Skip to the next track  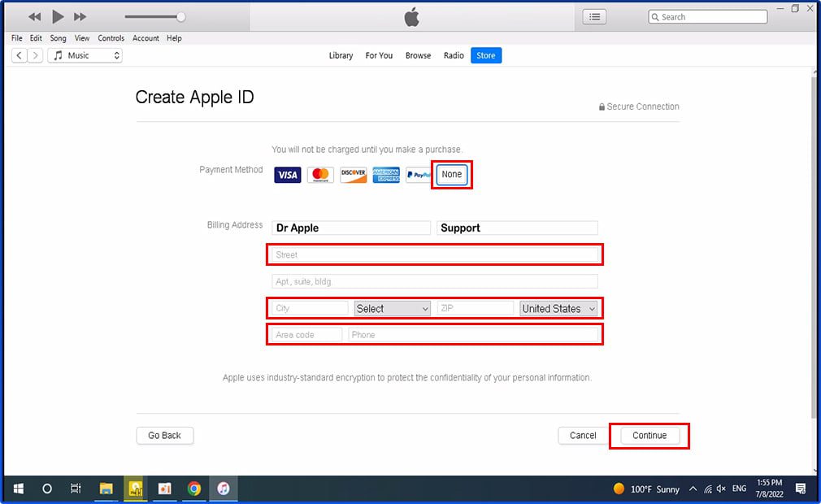80,17
